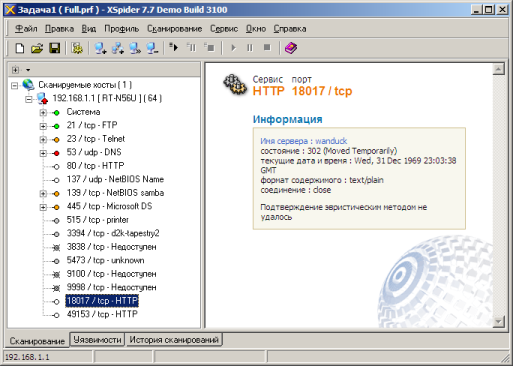
Task: Expand 445 / tcp - Microsoft DS node
Action: click(x=43, y=207)
